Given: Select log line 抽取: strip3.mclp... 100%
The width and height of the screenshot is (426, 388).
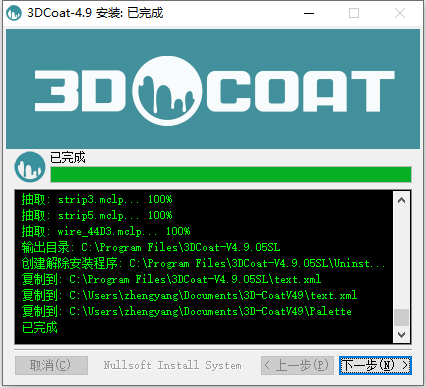Looking at the screenshot, I should [x=97, y=199].
